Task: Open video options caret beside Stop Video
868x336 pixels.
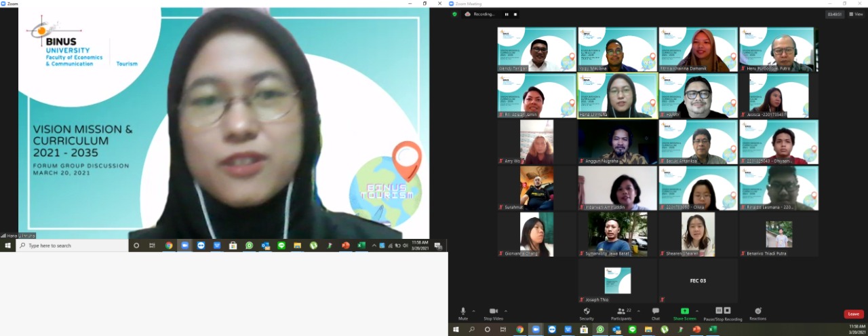Action: click(506, 311)
